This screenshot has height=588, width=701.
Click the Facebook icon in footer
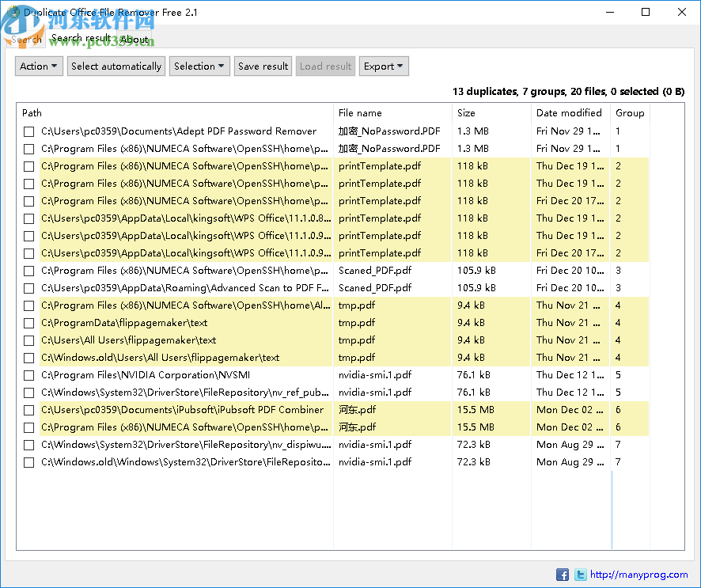point(563,575)
